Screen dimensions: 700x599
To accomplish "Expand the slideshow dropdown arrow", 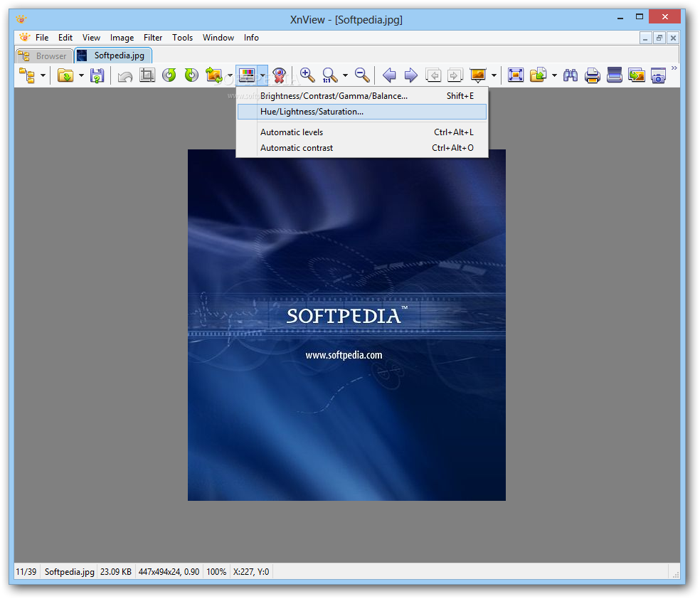I will pyautogui.click(x=494, y=75).
